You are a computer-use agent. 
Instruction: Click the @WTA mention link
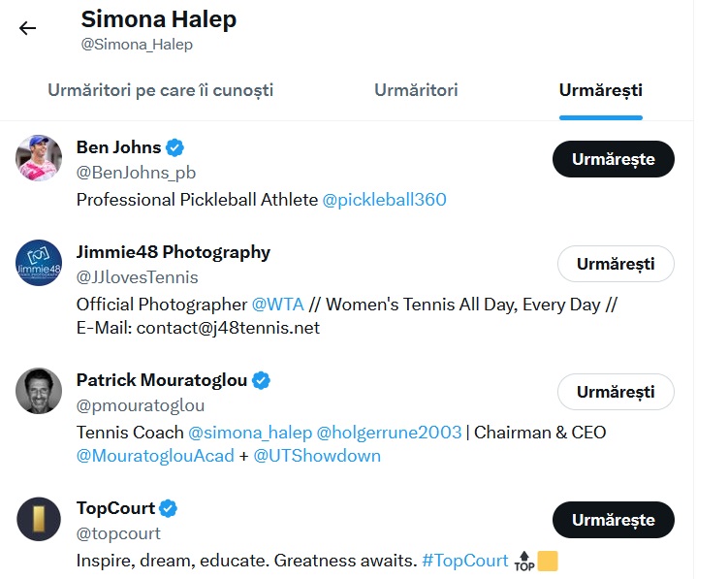point(277,305)
